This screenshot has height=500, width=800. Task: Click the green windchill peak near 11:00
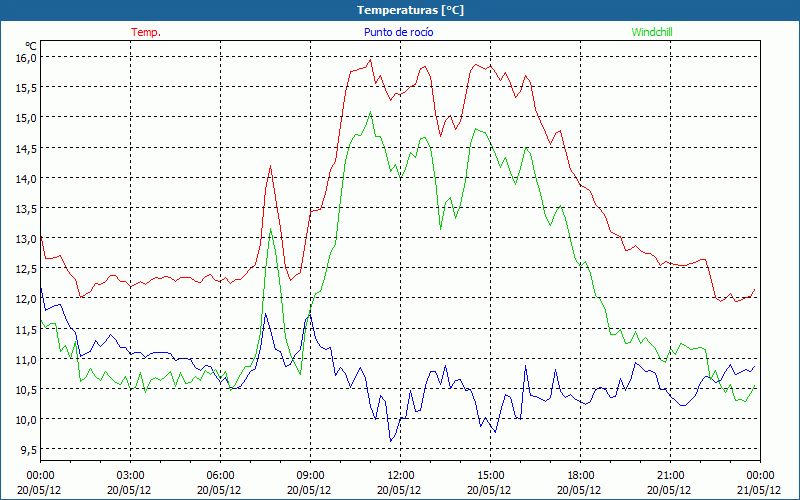click(370, 112)
